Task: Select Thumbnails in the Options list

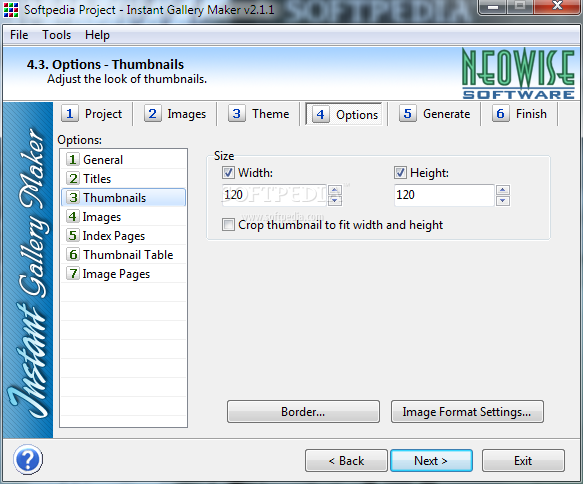Action: click(x=123, y=197)
